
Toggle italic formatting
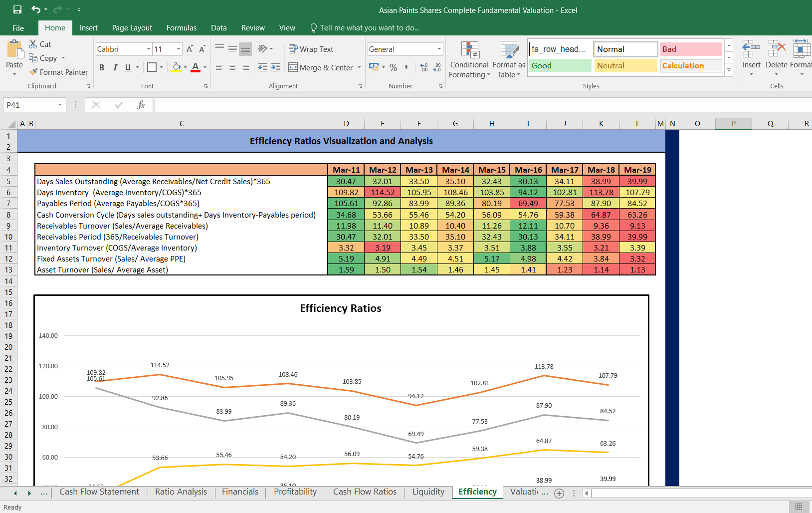coord(115,67)
